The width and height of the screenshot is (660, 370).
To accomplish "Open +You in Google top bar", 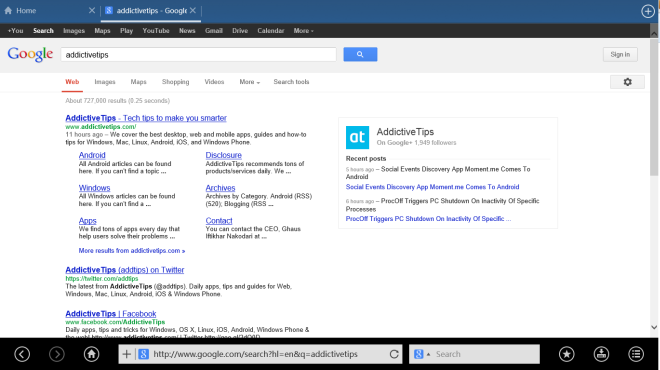I will click(x=16, y=31).
